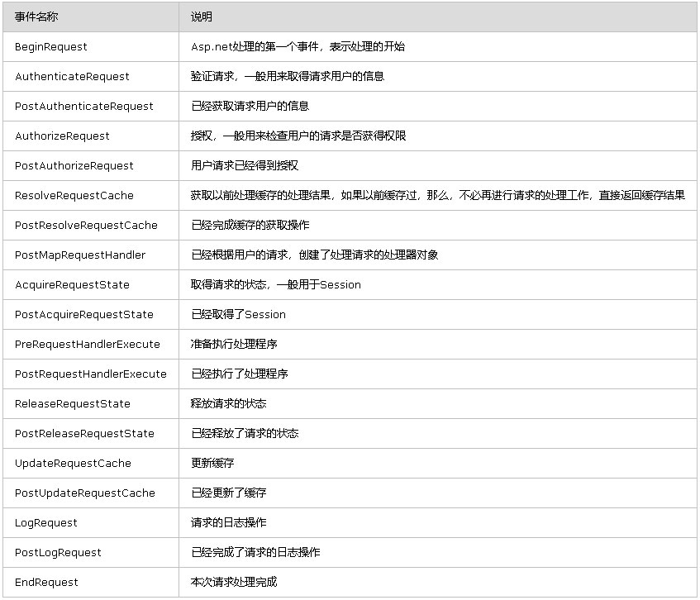Viewport: 700px width, 600px height.
Task: Select description '已经释放了请求的状态'
Action: coord(245,434)
